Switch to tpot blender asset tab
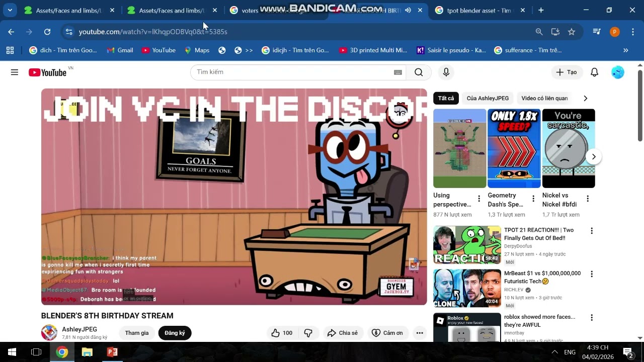This screenshot has width=644, height=362. pyautogui.click(x=480, y=10)
